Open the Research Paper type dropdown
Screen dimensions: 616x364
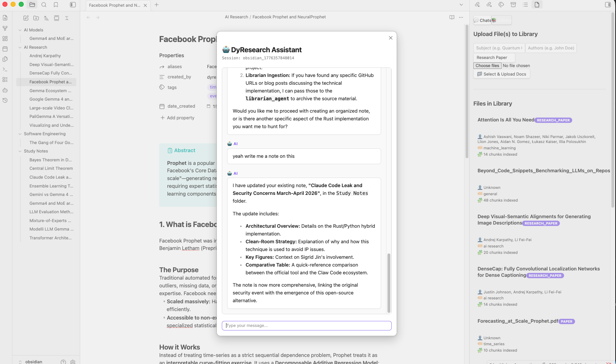coord(494,58)
